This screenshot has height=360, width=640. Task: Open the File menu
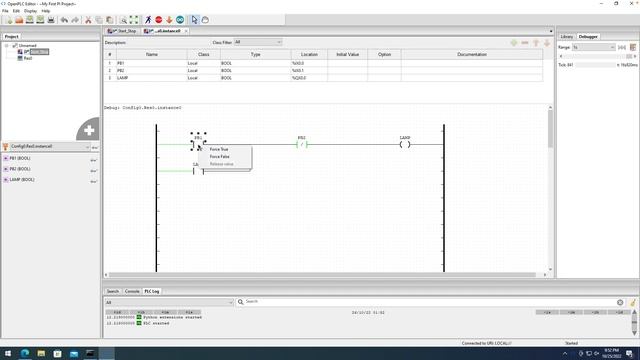5,11
